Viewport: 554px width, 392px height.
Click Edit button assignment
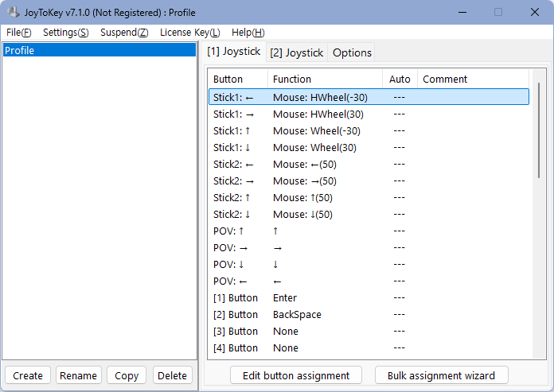point(296,375)
